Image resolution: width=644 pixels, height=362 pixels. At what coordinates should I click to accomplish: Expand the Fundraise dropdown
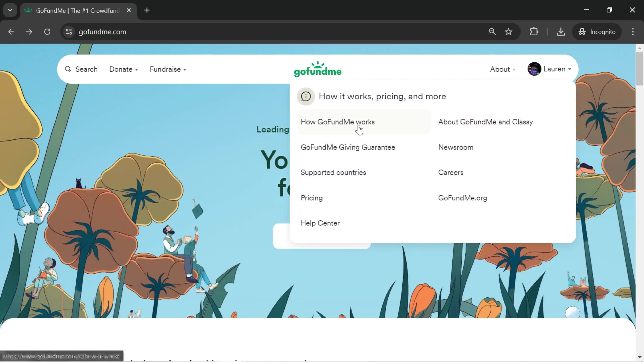pos(168,69)
